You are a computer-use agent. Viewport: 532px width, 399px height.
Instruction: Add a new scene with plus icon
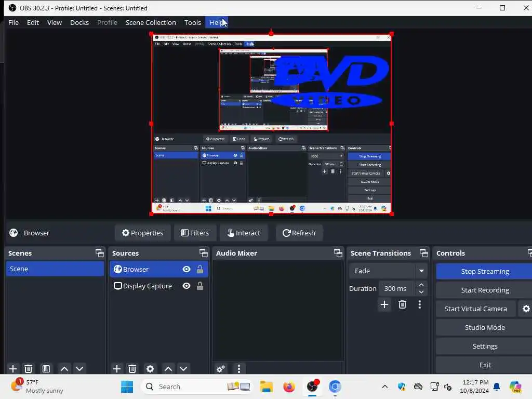pyautogui.click(x=13, y=368)
